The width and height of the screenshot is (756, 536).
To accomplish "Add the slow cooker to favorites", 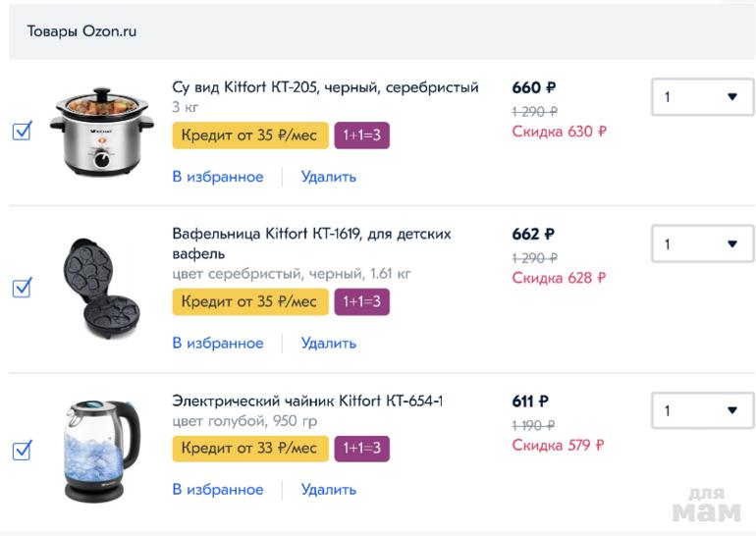I will pos(218,177).
